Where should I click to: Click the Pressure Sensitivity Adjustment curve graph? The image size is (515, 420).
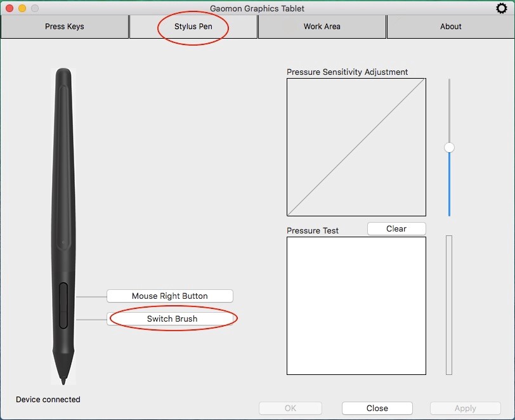[x=356, y=147]
